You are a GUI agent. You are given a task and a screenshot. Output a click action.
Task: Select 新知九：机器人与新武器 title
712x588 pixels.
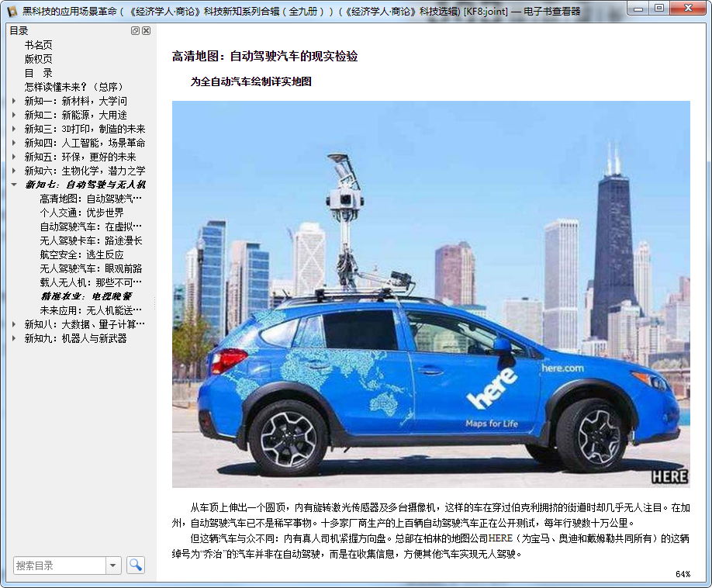tap(75, 338)
